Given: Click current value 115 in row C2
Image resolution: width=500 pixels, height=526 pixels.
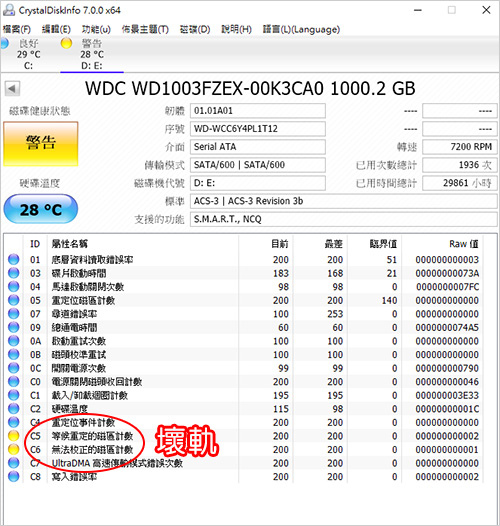Looking at the screenshot, I should (x=281, y=409).
